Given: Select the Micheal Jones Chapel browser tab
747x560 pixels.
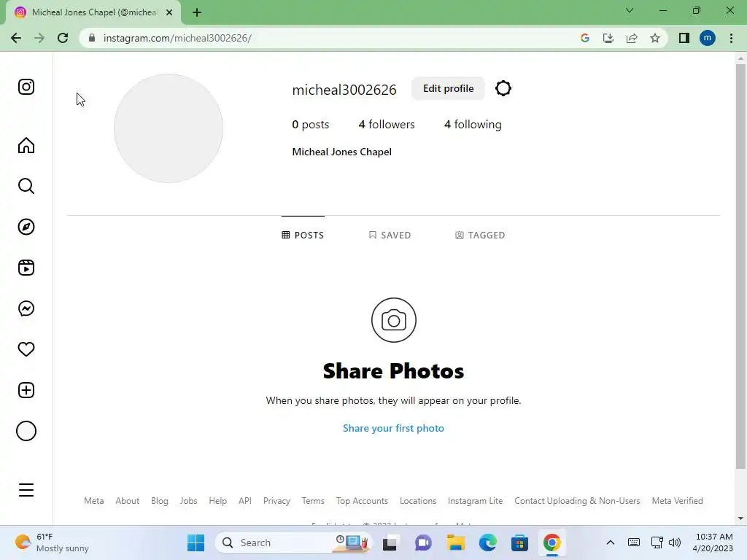Looking at the screenshot, I should [94, 12].
